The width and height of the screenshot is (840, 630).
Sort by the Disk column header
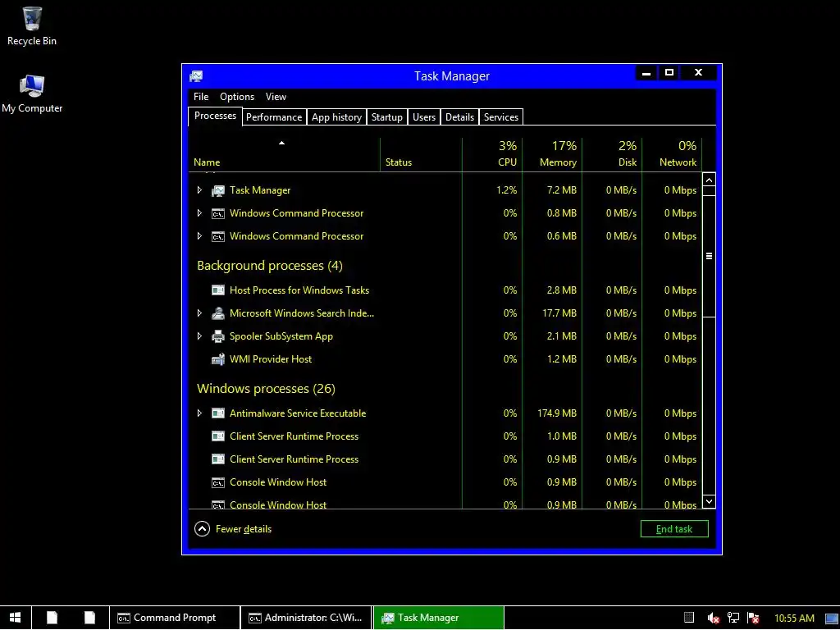612,155
